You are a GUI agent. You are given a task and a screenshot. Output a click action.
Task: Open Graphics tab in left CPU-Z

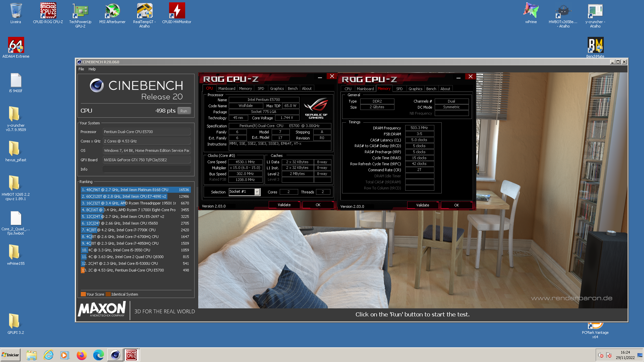pyautogui.click(x=277, y=88)
